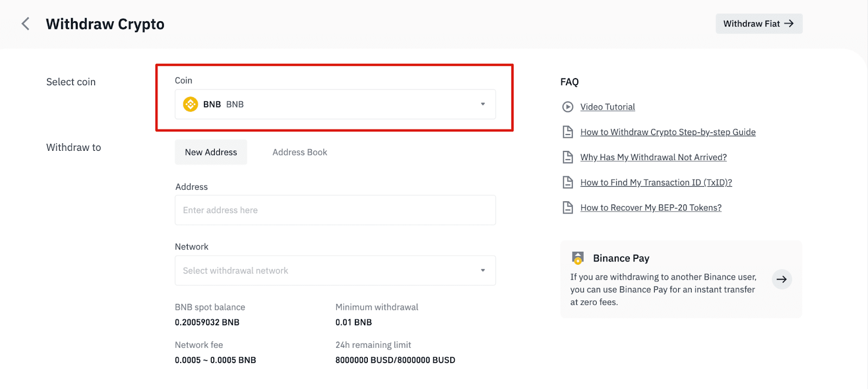Click the Withdraw Fiat button

click(759, 24)
